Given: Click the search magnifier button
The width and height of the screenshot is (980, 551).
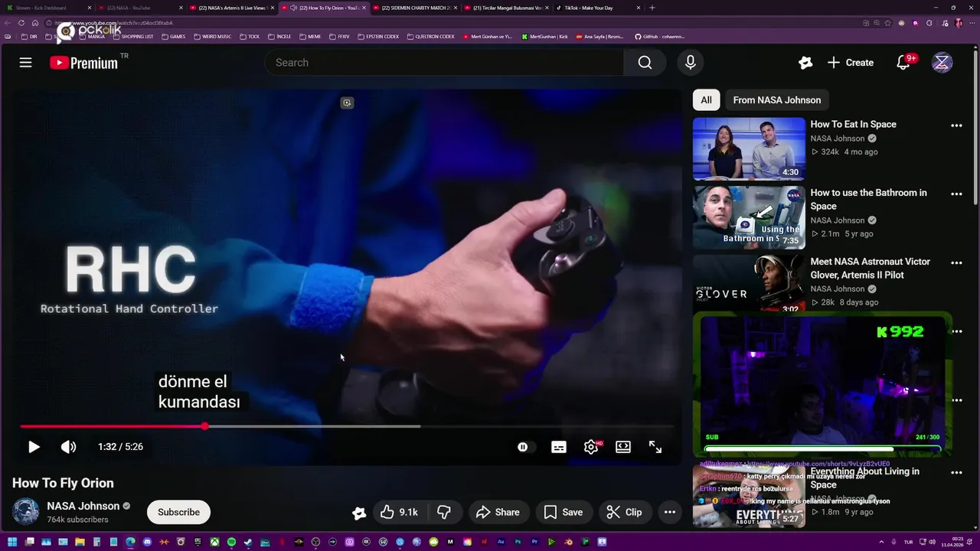Looking at the screenshot, I should coord(645,63).
